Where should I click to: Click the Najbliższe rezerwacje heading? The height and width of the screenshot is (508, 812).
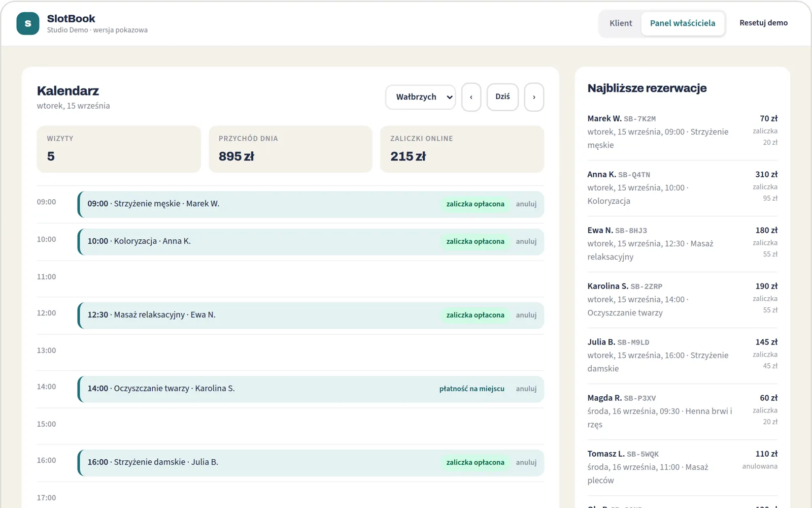click(647, 88)
